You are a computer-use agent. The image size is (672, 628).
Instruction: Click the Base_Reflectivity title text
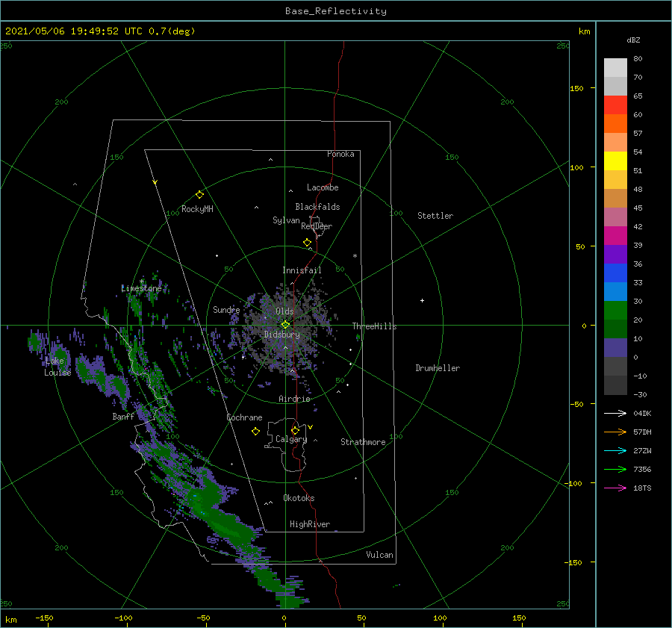pyautogui.click(x=336, y=11)
